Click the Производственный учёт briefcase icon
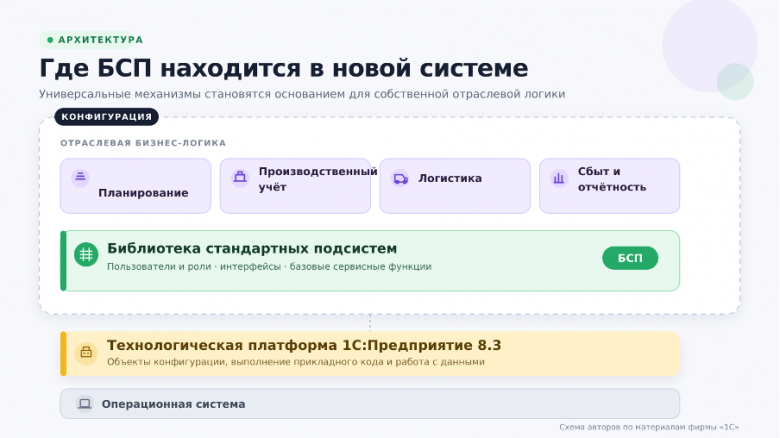This screenshot has width=780, height=438. click(240, 177)
